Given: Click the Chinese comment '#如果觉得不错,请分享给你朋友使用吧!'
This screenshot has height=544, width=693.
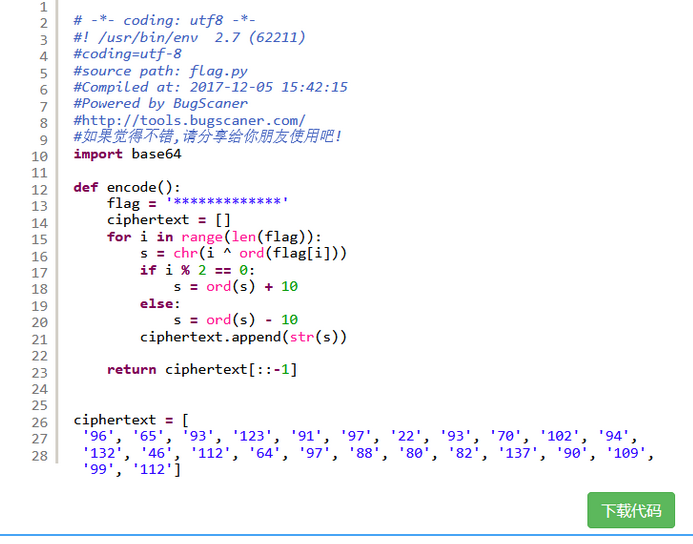Looking at the screenshot, I should tap(207, 136).
